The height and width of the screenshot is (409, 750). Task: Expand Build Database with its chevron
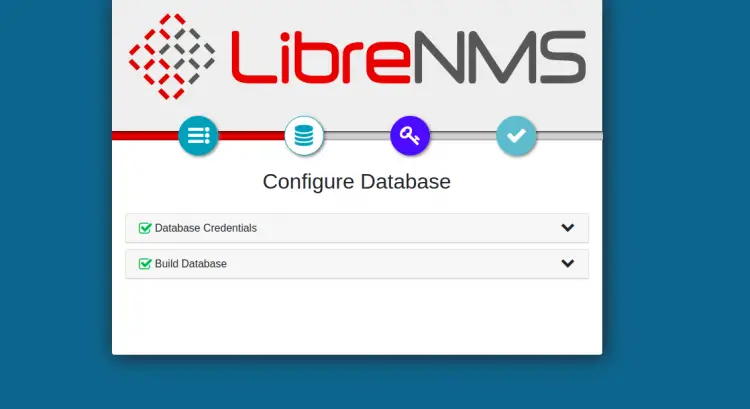tap(567, 264)
